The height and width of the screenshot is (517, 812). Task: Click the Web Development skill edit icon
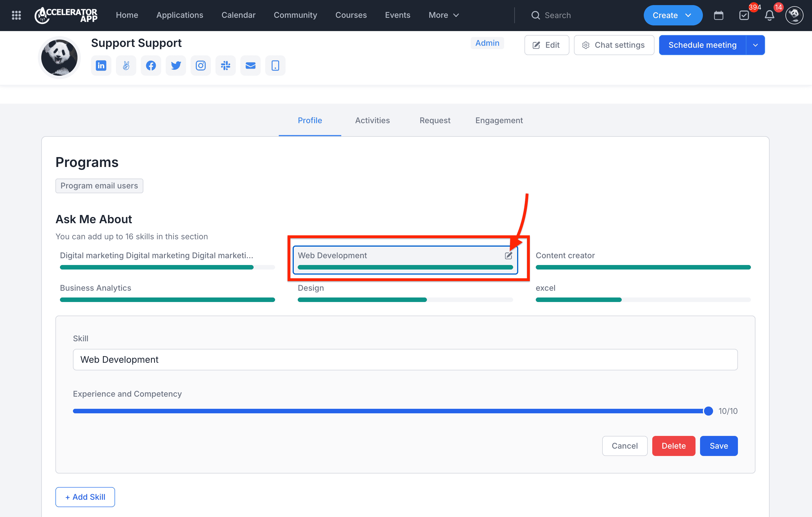point(508,255)
